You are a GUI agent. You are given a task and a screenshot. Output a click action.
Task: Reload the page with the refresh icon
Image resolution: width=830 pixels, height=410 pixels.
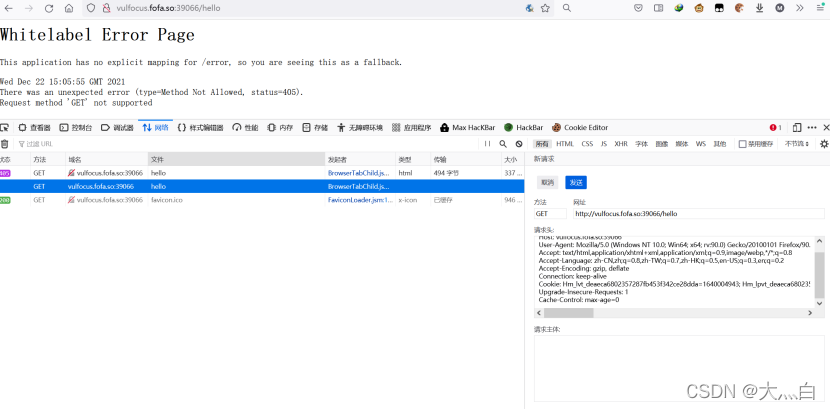pos(49,8)
